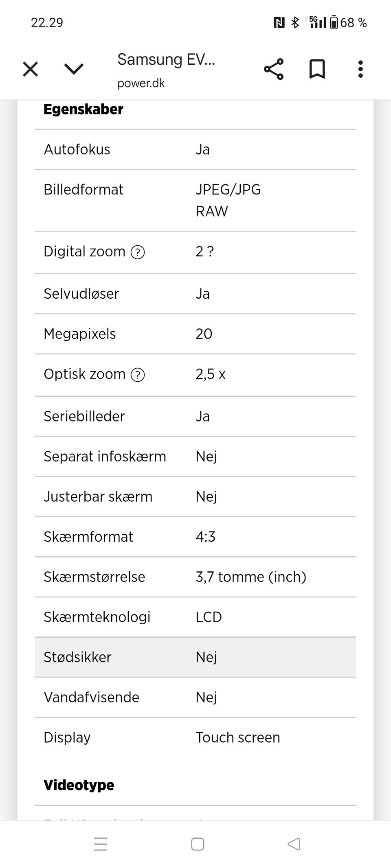The image size is (391, 868).
Task: Tap the Display Touch screen row
Action: [x=195, y=737]
